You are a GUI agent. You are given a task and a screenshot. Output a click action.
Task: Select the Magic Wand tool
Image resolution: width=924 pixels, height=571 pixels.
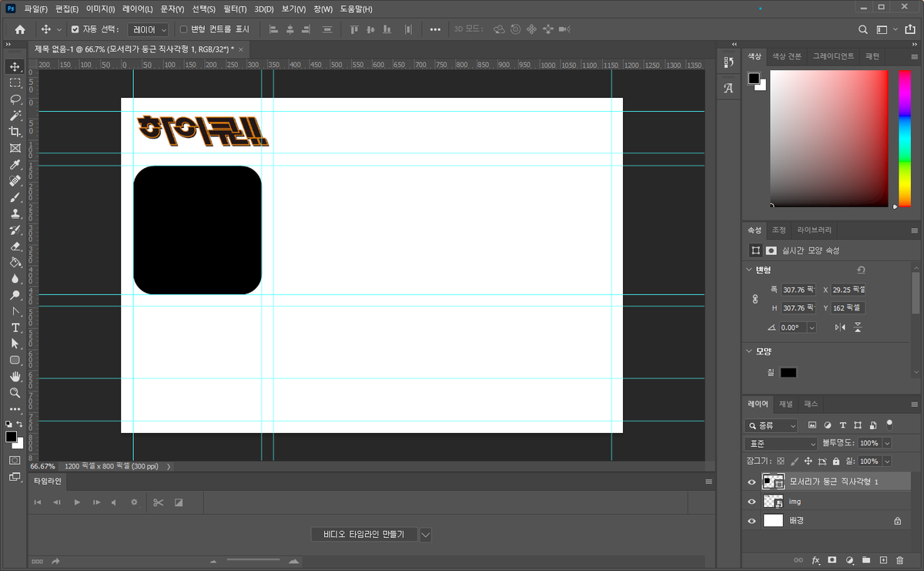point(15,116)
